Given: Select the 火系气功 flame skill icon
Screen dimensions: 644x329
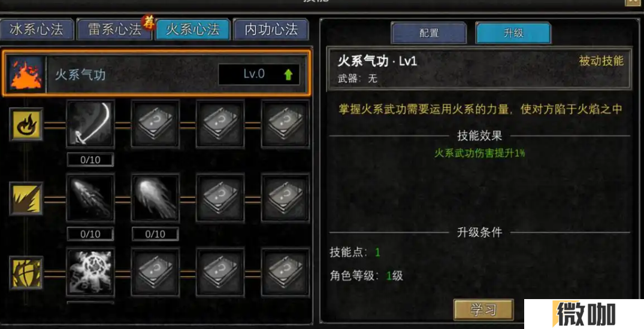Looking at the screenshot, I should coord(26,75).
